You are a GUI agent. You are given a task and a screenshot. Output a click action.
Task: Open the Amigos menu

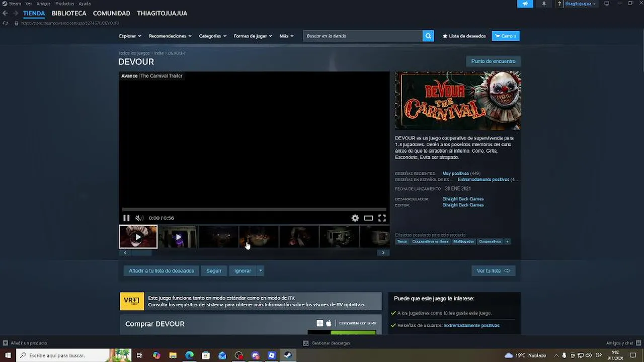point(43,4)
